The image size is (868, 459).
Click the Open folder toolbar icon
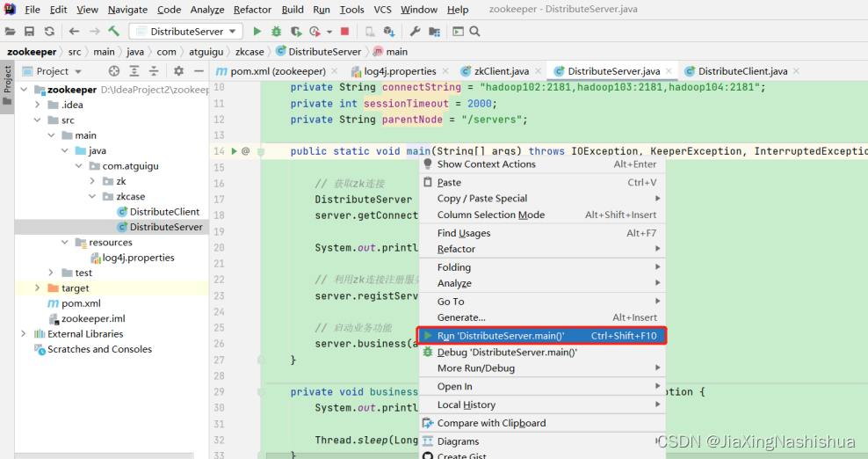click(x=10, y=32)
